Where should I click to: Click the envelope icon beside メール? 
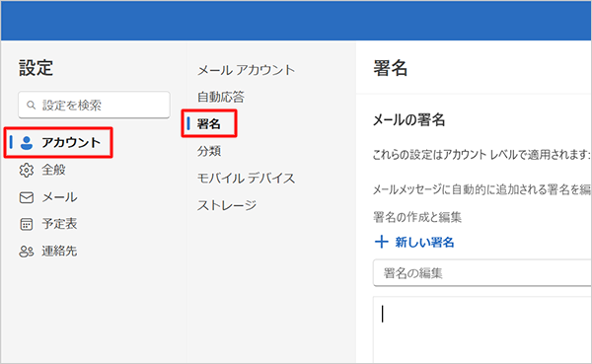[x=27, y=197]
